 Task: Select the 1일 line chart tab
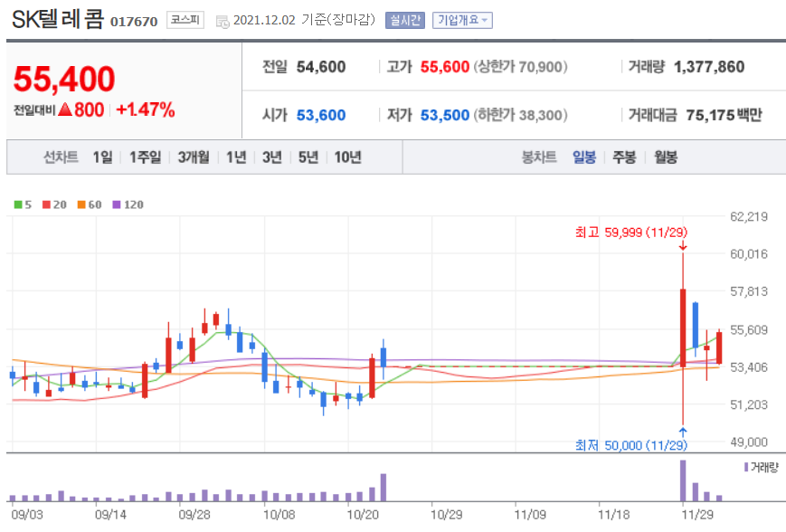click(x=103, y=157)
